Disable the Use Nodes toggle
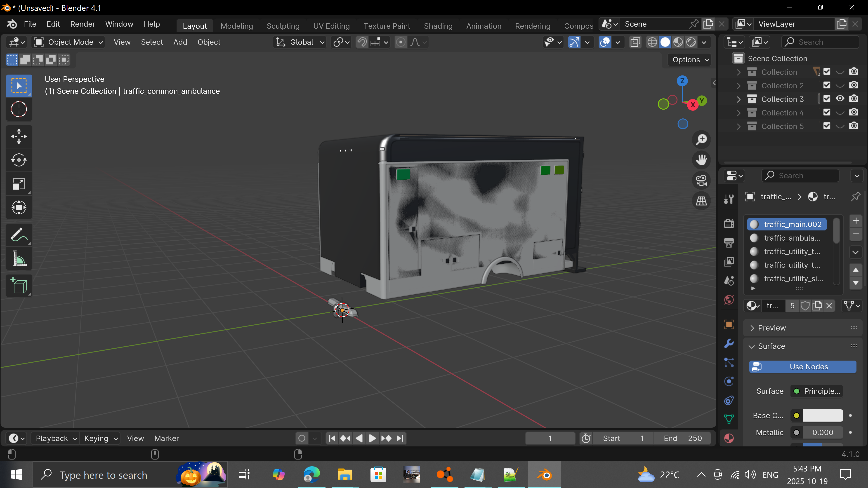This screenshot has width=868, height=488. point(803,367)
